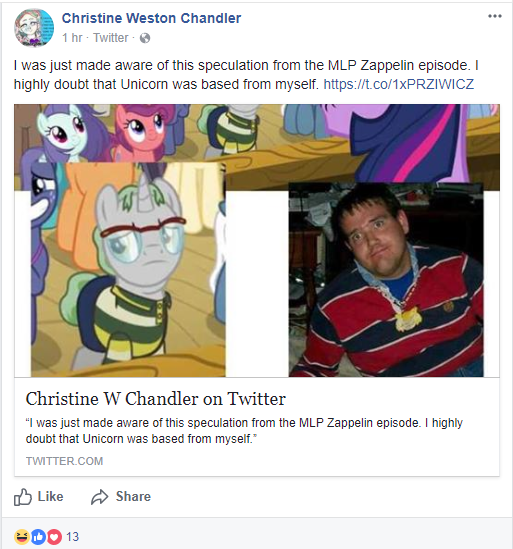Open the t.co shortened link in the post
Screen dimensions: 513x549
click(398, 84)
